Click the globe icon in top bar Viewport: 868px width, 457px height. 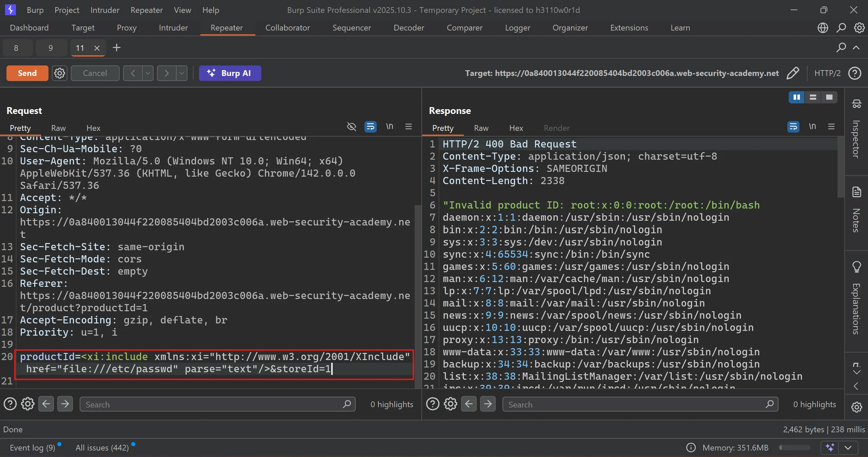(823, 28)
